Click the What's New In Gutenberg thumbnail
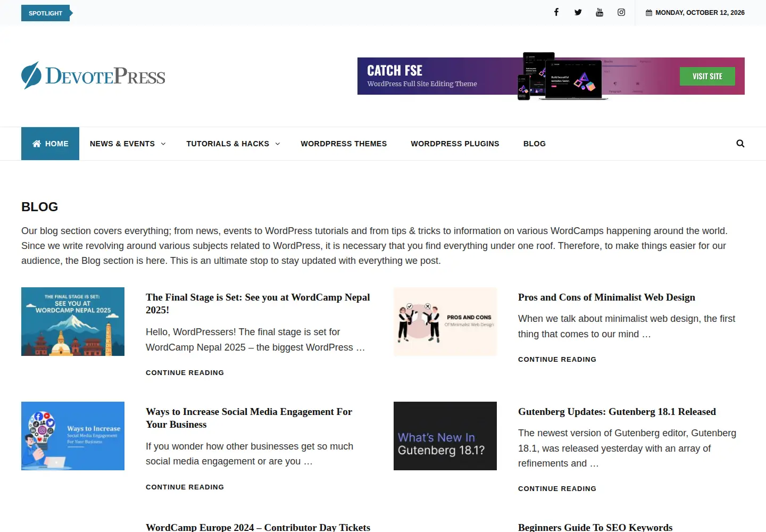This screenshot has width=766, height=532. (x=445, y=436)
